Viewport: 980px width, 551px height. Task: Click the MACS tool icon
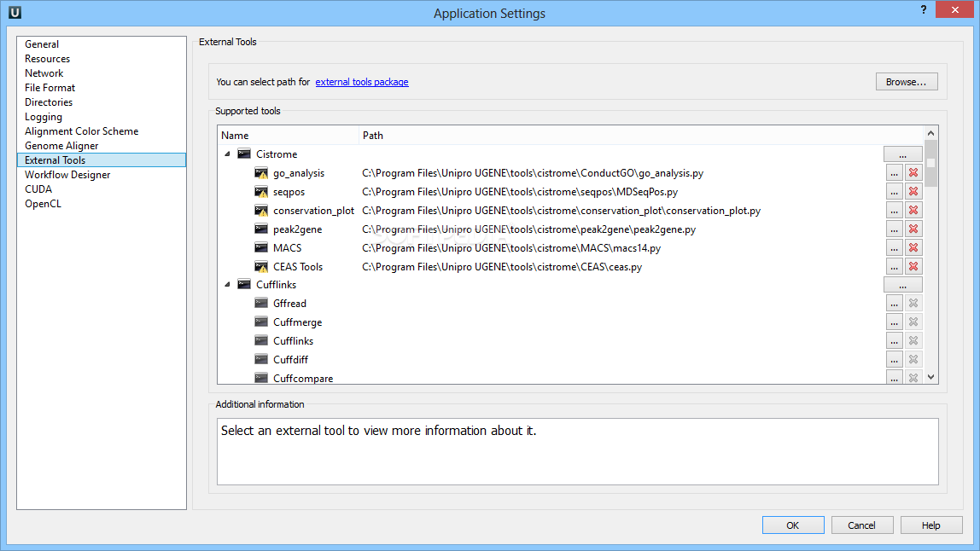pyautogui.click(x=261, y=248)
